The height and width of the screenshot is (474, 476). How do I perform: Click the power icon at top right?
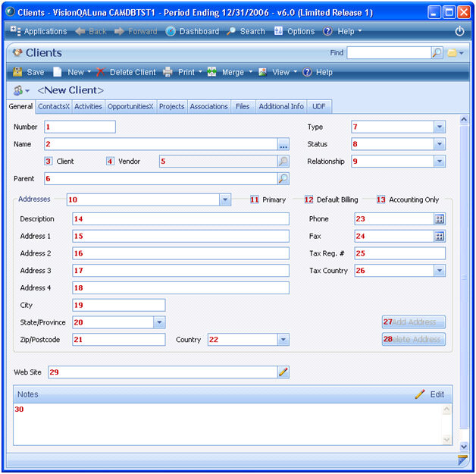point(459,31)
